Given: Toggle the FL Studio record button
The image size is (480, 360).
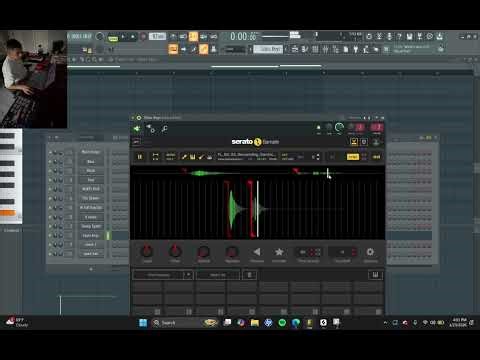Looking at the screenshot, I should [x=143, y=37].
